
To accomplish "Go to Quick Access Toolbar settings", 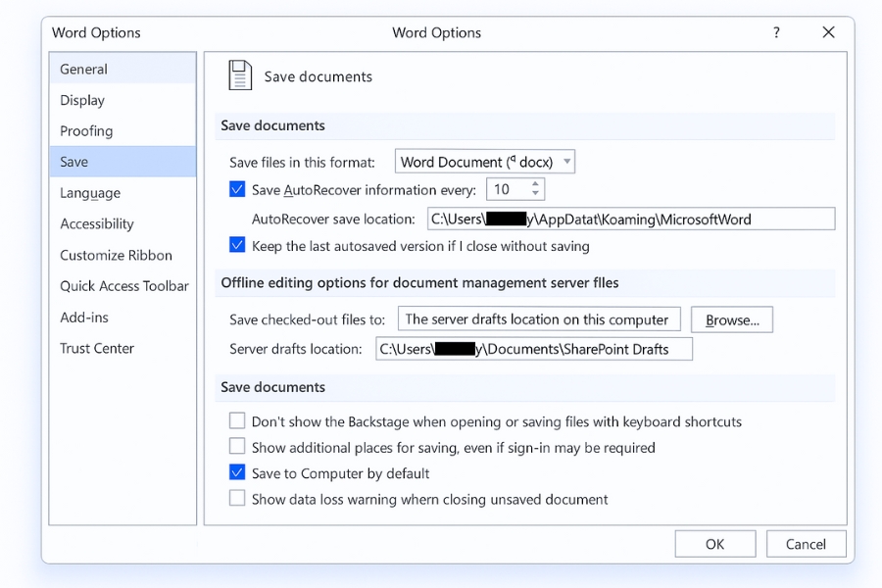I will click(x=123, y=286).
